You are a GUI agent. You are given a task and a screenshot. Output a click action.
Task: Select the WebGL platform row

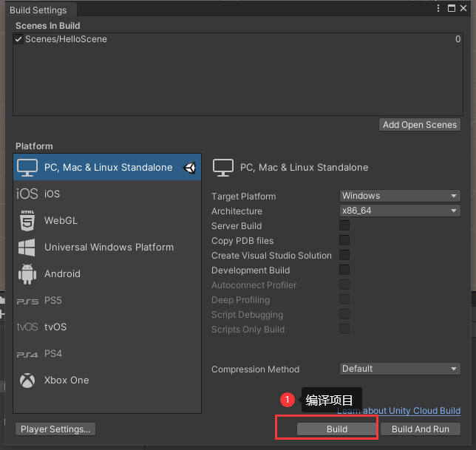click(x=107, y=221)
